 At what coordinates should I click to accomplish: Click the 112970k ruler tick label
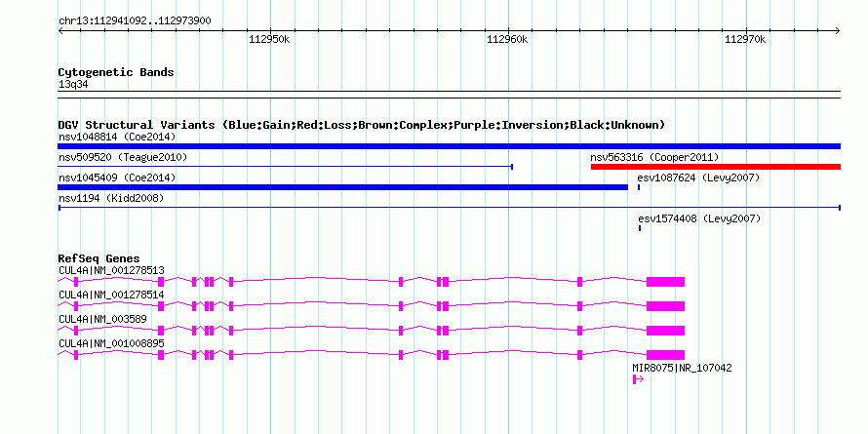click(x=746, y=39)
